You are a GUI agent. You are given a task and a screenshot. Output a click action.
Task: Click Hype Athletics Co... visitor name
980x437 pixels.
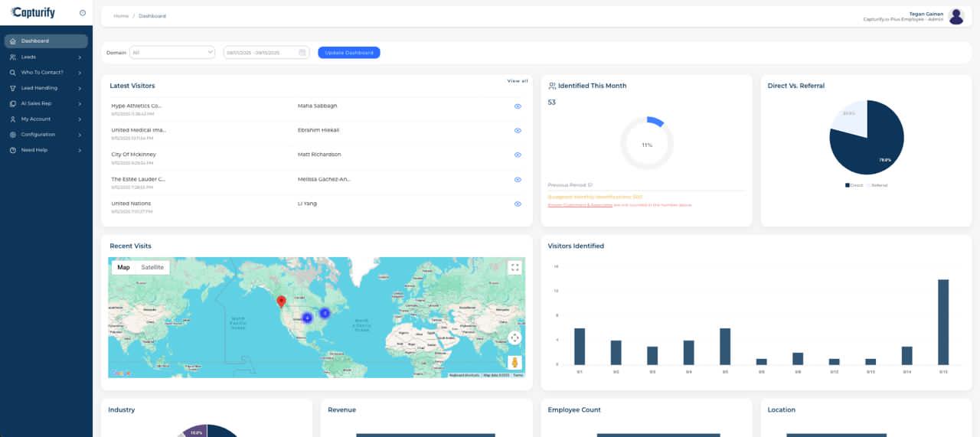(x=136, y=106)
